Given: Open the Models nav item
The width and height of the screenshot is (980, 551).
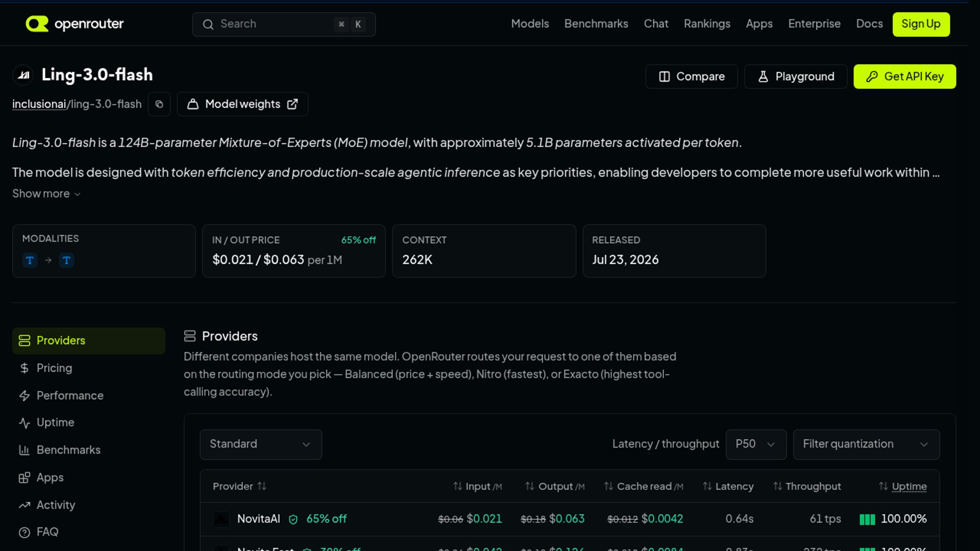Looking at the screenshot, I should tap(530, 24).
